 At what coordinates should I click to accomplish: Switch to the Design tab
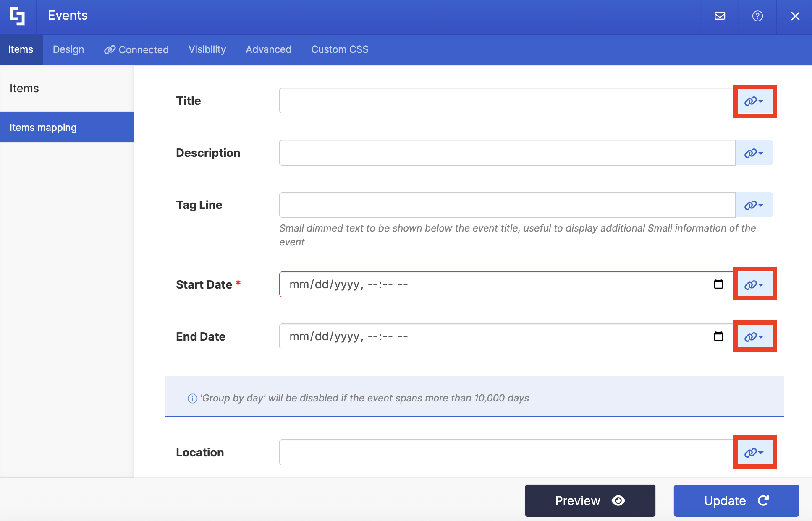click(68, 49)
